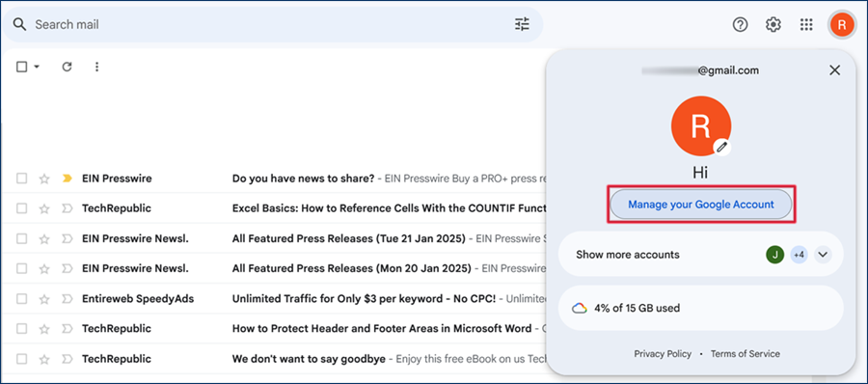Edit profile picture pencil icon
868x384 pixels.
tap(721, 147)
